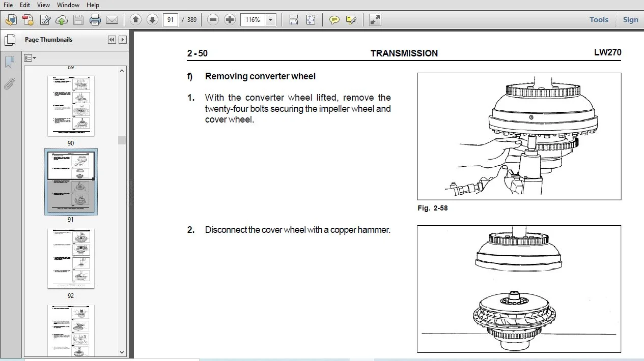Screen dimensions: 644x361
Task: Click the '2 - 50' page number text
Action: point(197,53)
